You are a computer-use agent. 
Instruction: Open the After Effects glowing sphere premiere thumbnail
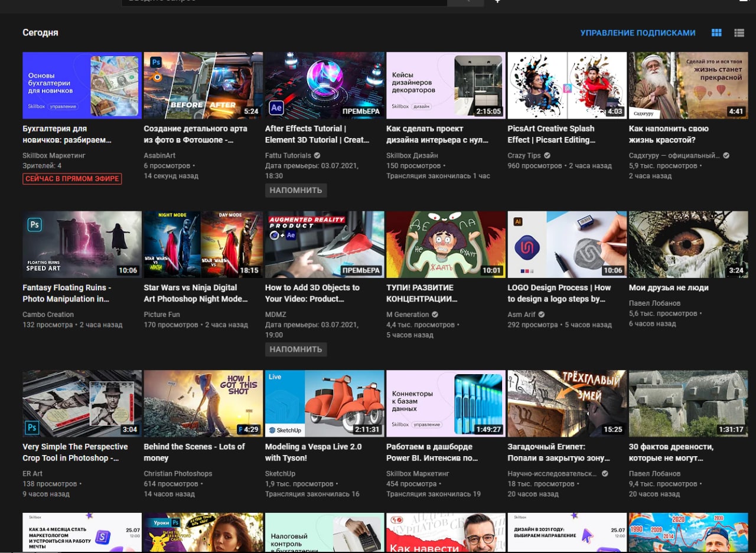coord(325,86)
